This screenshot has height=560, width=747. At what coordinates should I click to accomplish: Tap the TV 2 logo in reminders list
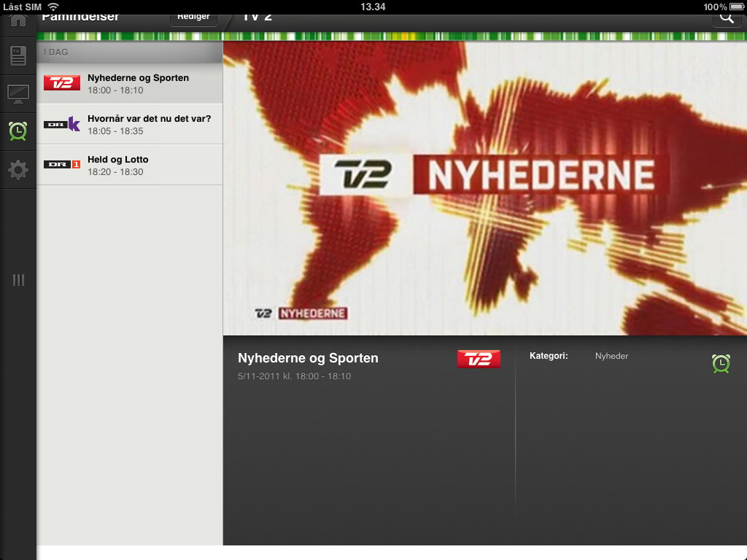62,83
